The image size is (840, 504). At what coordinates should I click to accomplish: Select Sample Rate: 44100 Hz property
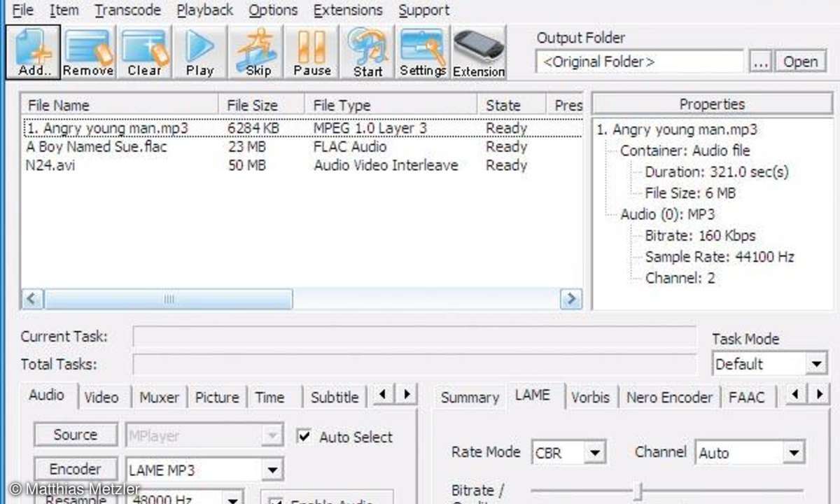pyautogui.click(x=720, y=257)
